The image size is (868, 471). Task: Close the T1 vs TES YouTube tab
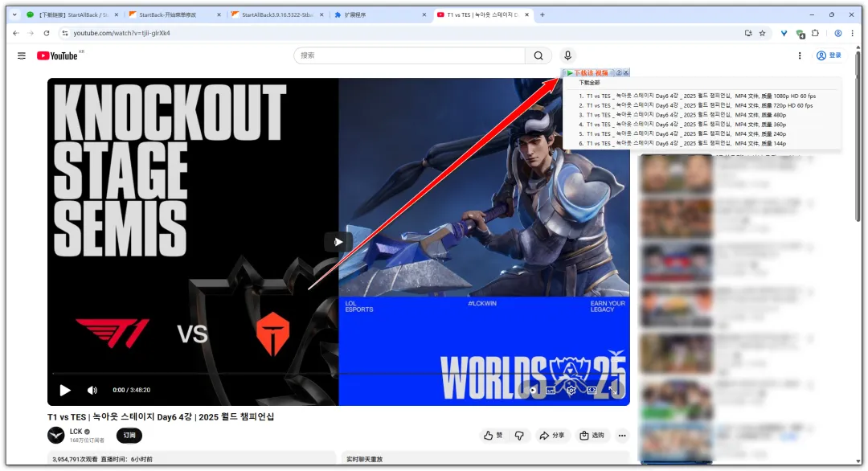[x=526, y=15]
